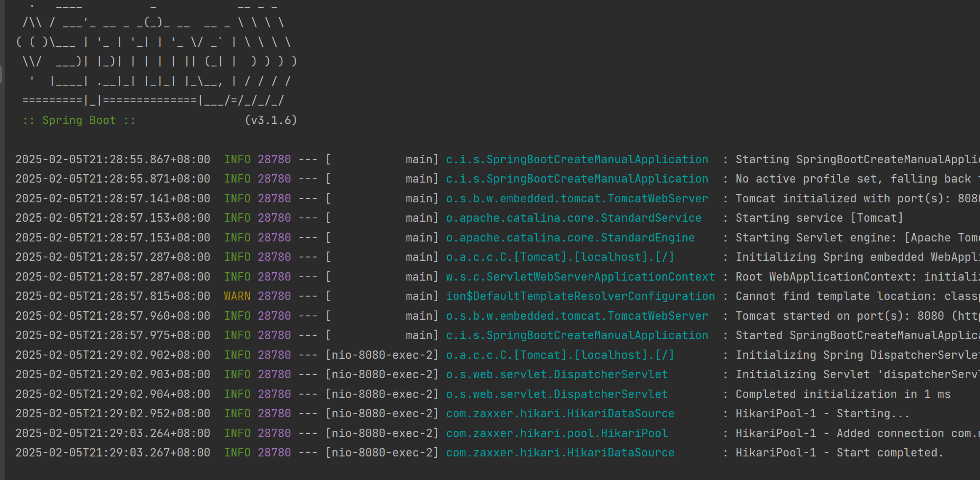
Task: Click logger 'com.zaxxer.hikari.pool.HikariPool'
Action: [x=557, y=433]
